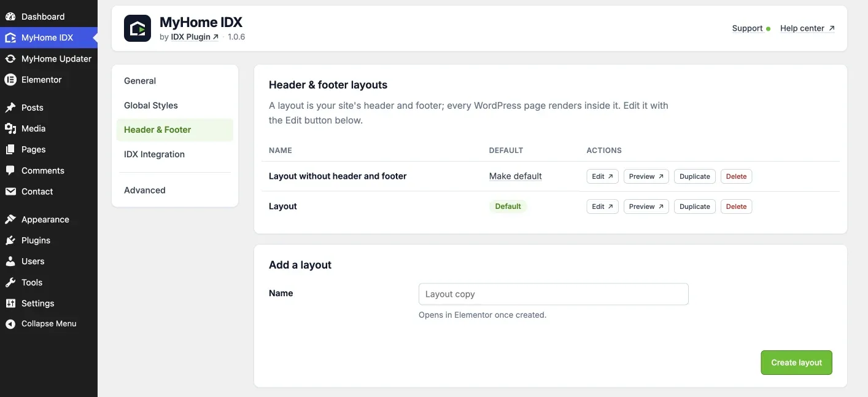This screenshot has height=397, width=868.
Task: Switch to the IDX Integration tab
Action: tap(175, 154)
